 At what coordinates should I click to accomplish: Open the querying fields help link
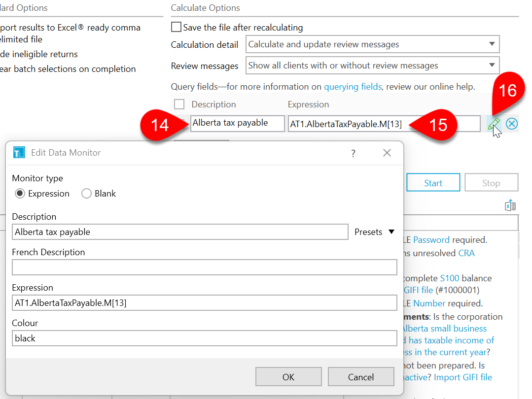pos(353,87)
